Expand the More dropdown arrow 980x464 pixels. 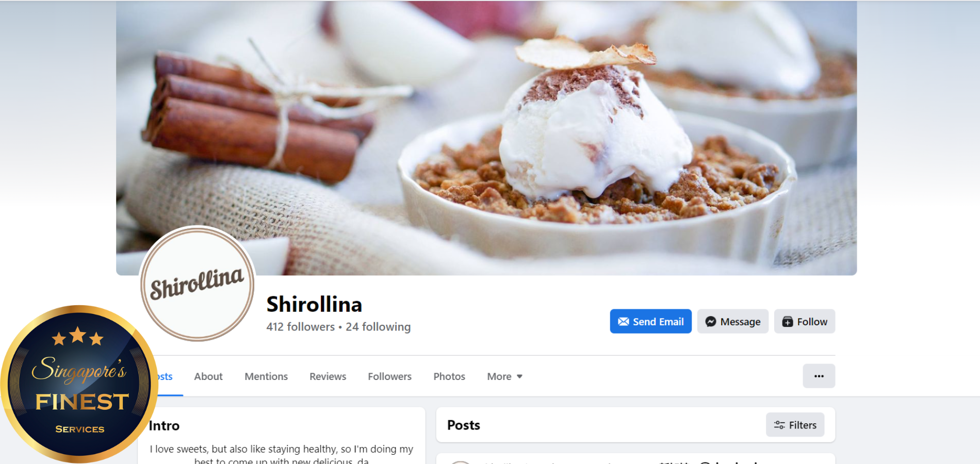(519, 376)
